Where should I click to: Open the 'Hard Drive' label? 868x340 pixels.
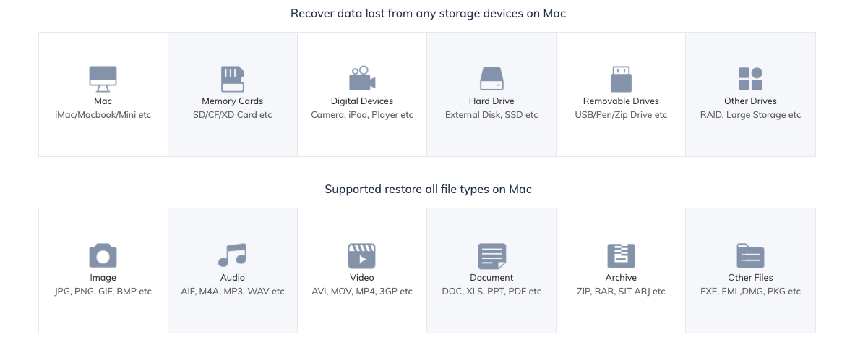(491, 101)
